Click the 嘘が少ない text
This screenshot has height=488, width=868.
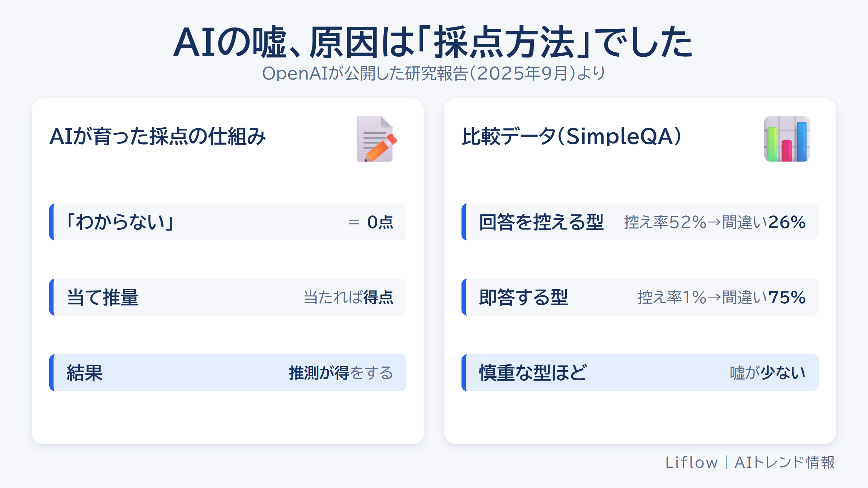tap(768, 373)
